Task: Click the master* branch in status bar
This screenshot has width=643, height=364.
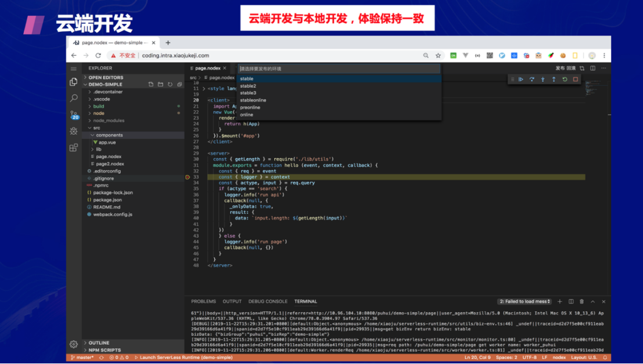Action: (82, 358)
